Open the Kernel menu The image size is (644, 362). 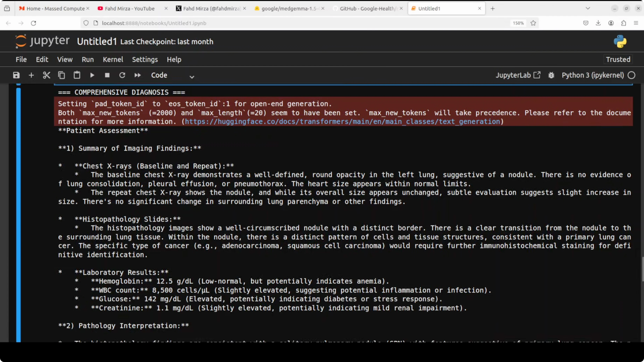click(113, 59)
